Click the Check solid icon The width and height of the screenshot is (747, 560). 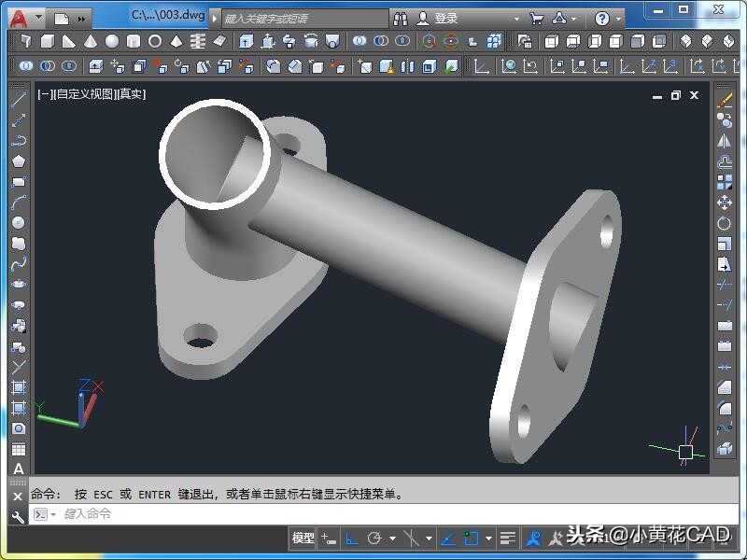point(451,65)
